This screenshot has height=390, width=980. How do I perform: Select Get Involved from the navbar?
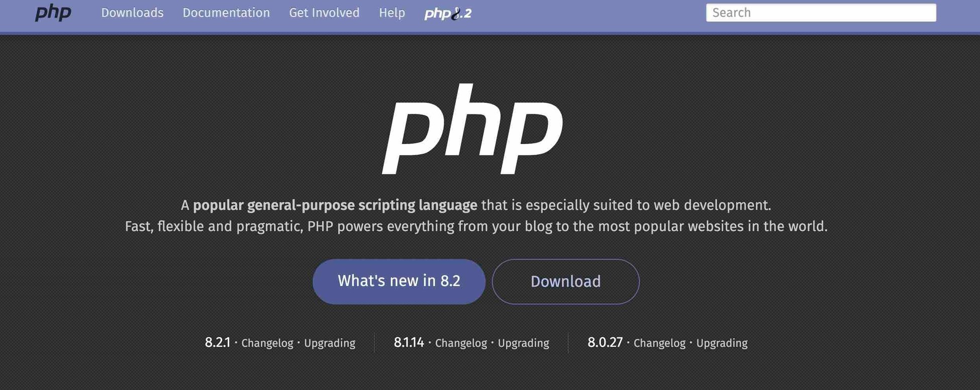[x=324, y=13]
